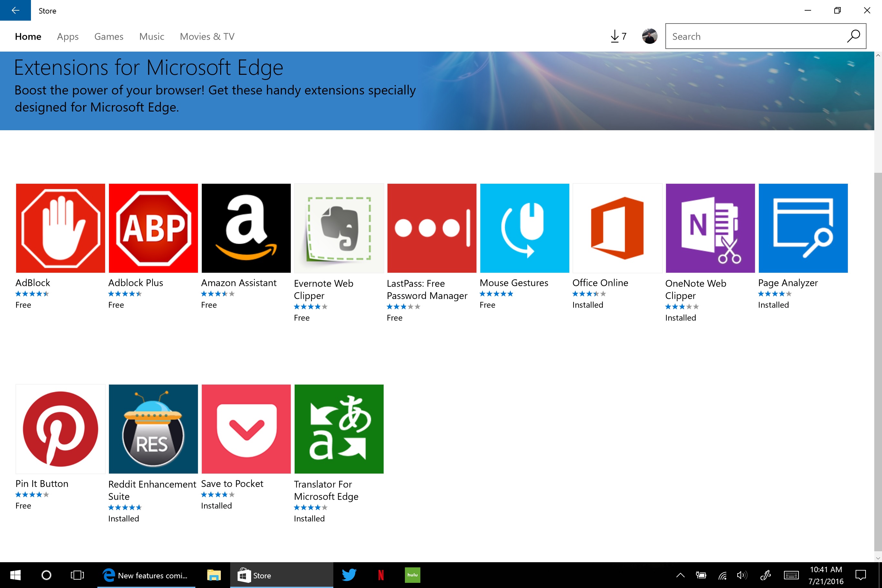Select Reddit Enhancement Suite RES icon
Viewport: 882px width, 588px height.
153,429
